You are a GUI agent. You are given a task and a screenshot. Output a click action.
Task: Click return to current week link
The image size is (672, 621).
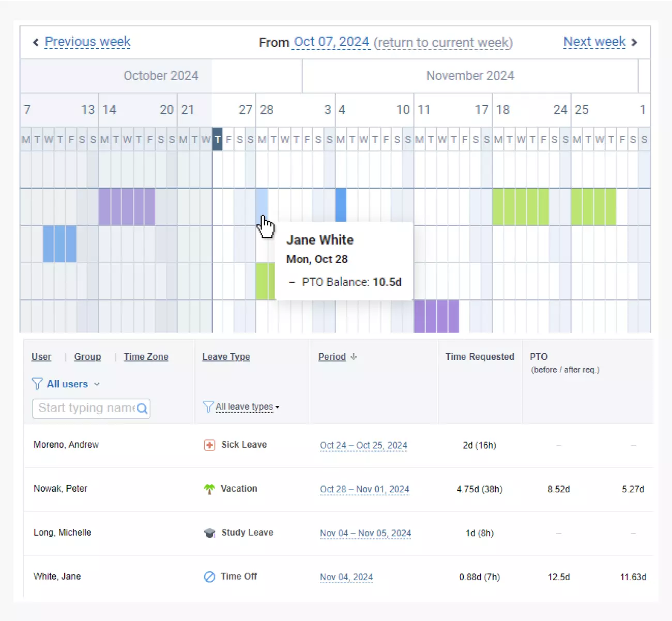[x=443, y=42]
